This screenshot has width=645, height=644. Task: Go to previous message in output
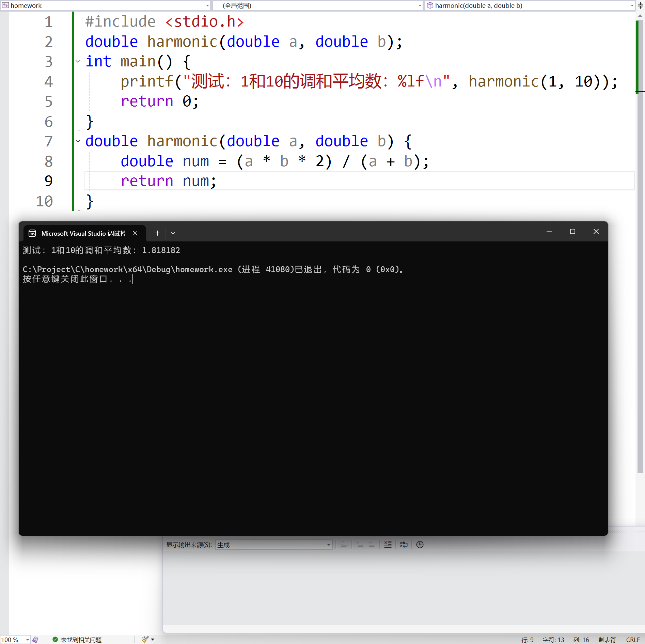tap(360, 545)
